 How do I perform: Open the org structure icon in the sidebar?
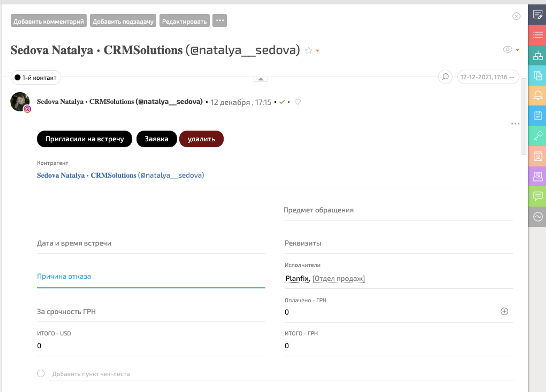point(538,56)
